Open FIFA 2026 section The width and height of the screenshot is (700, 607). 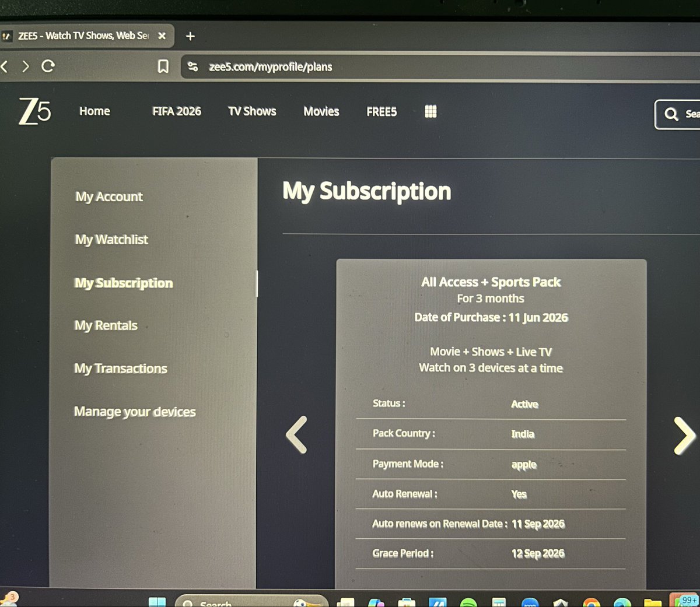(177, 111)
